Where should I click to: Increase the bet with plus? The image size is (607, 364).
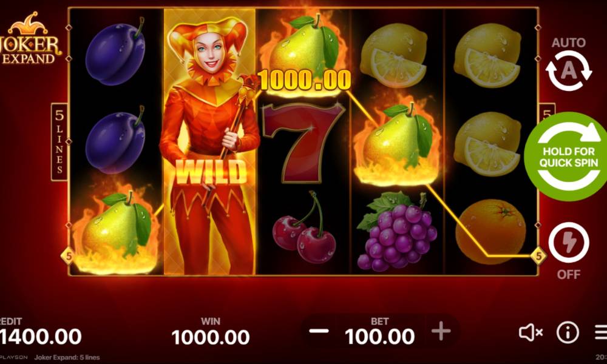(x=441, y=331)
